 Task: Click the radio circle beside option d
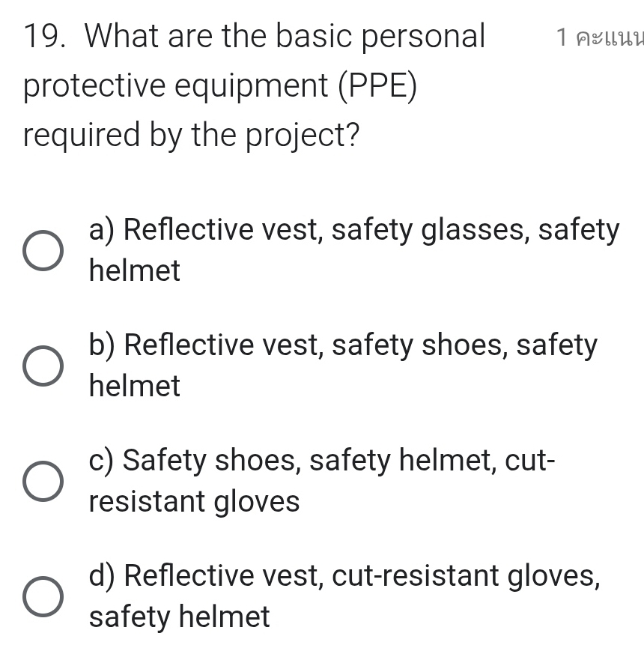[x=43, y=596]
